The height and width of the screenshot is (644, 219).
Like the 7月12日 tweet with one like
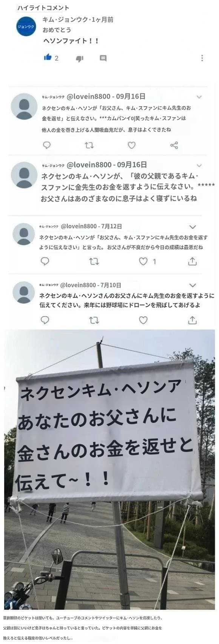143,261
